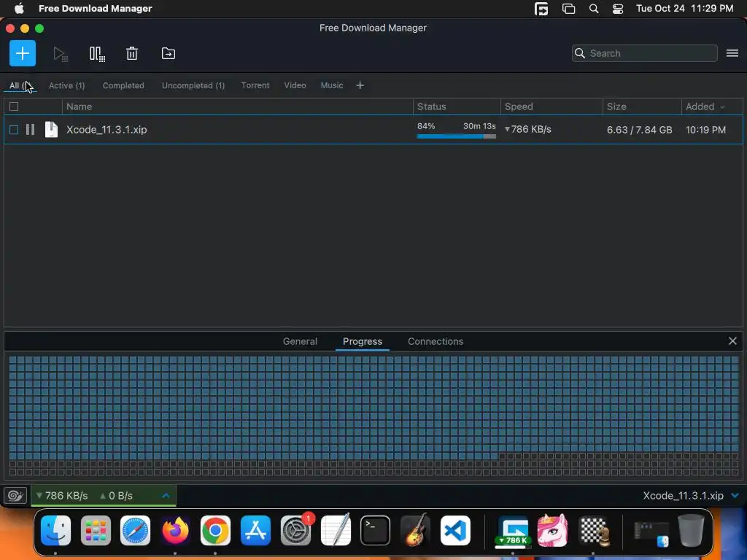Open the pink unicorn app in Dock
The image size is (747, 560).
click(553, 531)
